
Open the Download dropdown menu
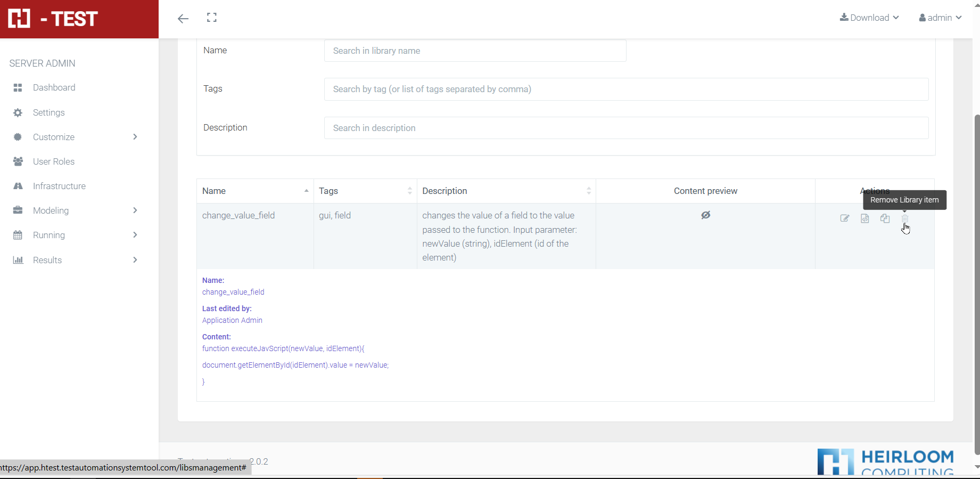click(x=869, y=18)
